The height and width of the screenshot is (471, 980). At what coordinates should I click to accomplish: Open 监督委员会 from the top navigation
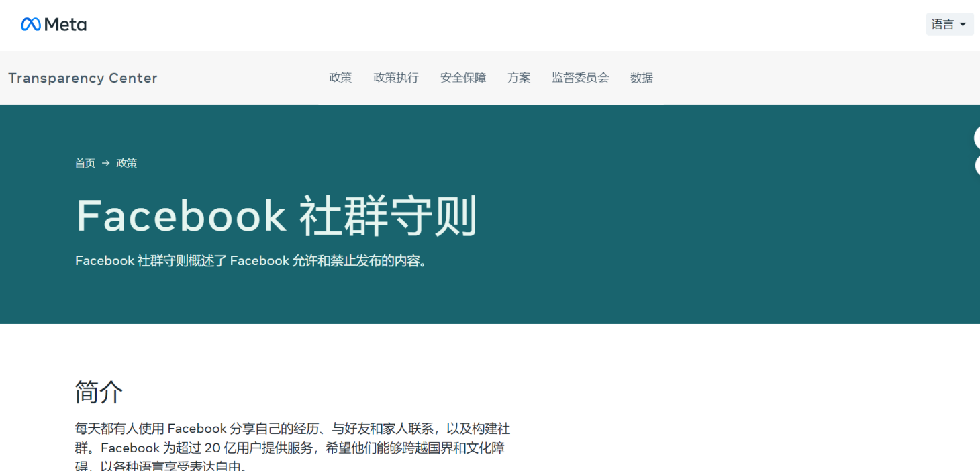point(579,77)
